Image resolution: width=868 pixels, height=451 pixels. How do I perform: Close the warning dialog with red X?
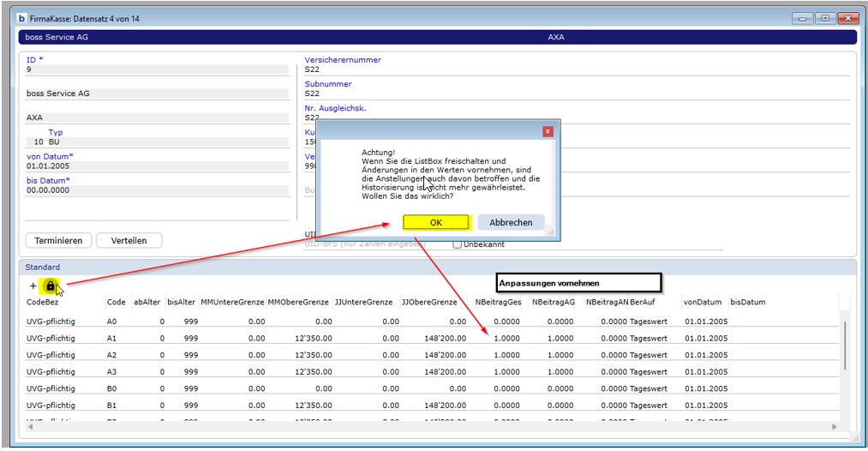point(548,131)
